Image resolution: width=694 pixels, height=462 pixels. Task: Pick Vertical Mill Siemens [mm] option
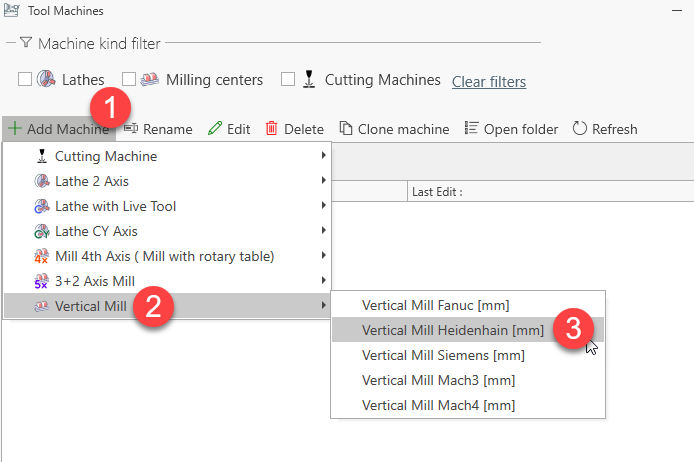tap(442, 355)
